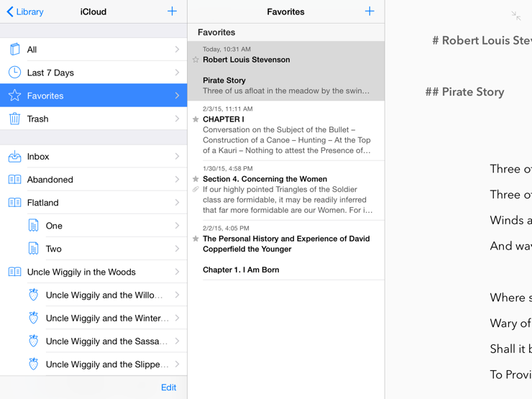This screenshot has height=399, width=532.
Task: Click the clock icon for Last 7 Days
Action: click(x=14, y=73)
